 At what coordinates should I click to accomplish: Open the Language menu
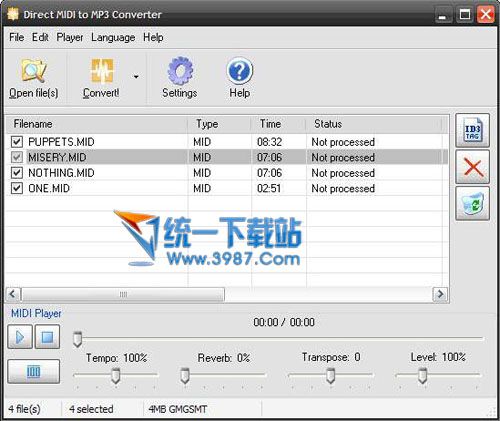[x=113, y=37]
